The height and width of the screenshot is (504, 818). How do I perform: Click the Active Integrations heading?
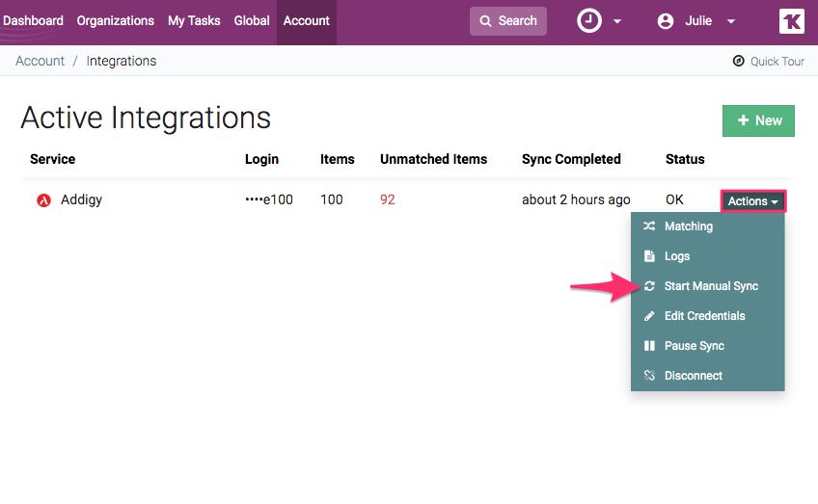coord(146,118)
